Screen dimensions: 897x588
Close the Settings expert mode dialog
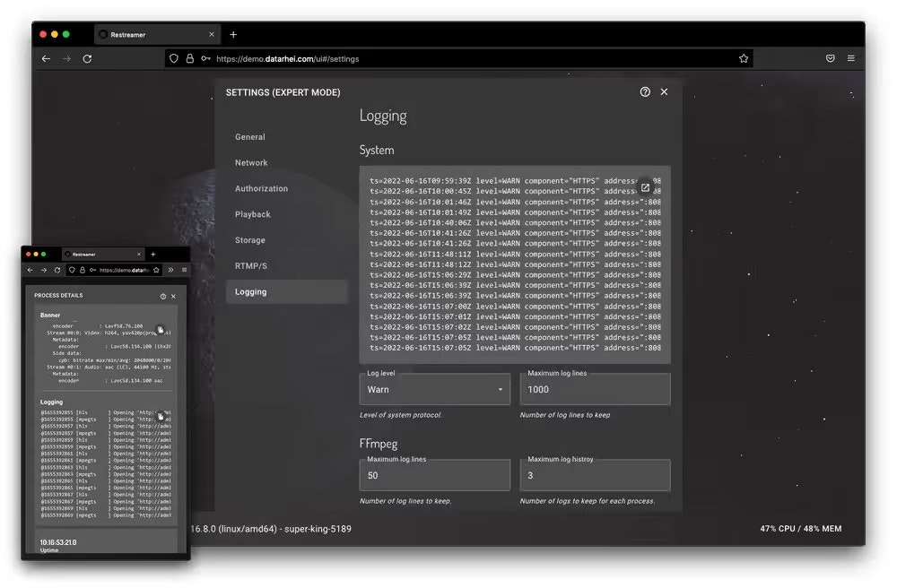(664, 92)
